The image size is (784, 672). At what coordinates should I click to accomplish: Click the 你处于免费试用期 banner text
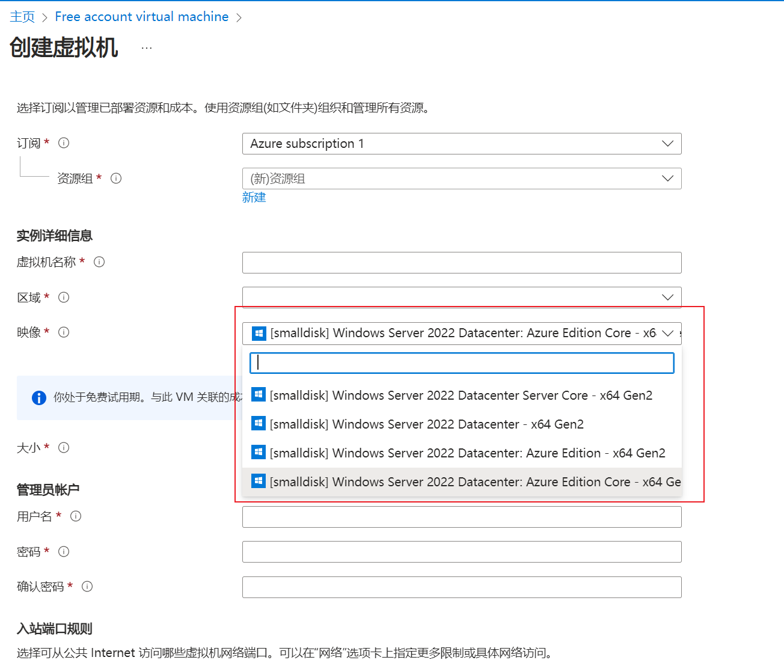point(147,397)
